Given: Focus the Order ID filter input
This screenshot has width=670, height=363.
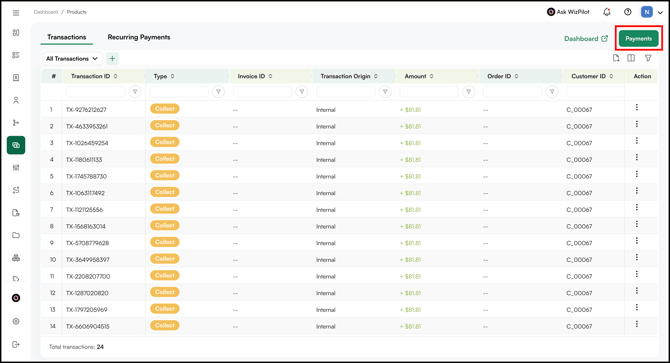Looking at the screenshot, I should 512,91.
